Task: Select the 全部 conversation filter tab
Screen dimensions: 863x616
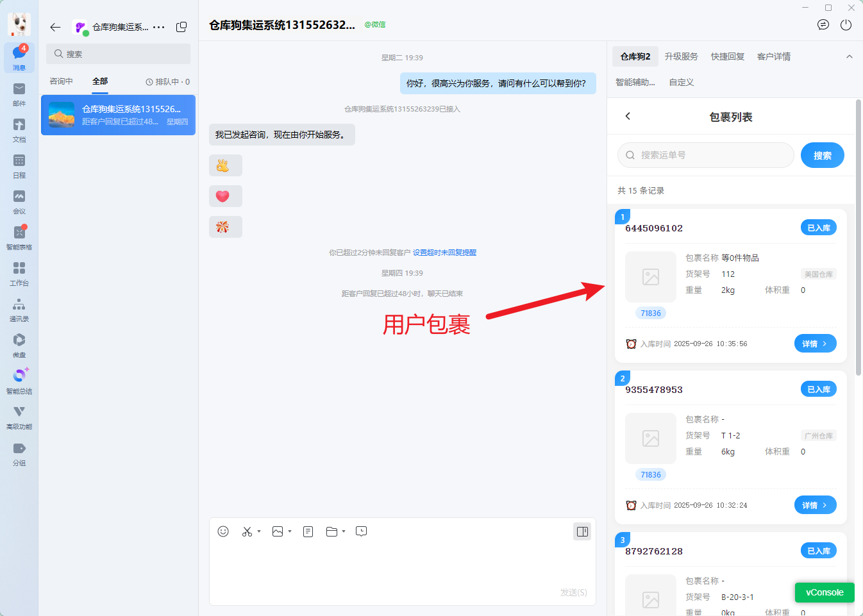Action: click(x=100, y=81)
